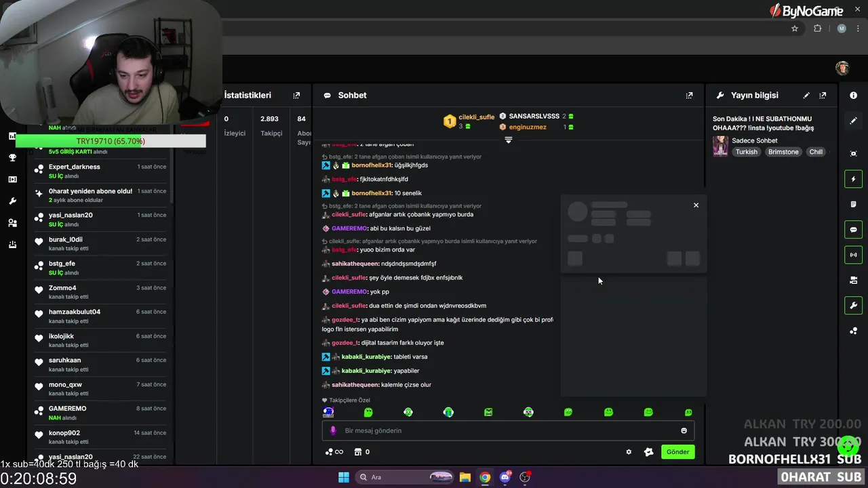Viewport: 868px width, 488px height.
Task: Expand the pinned leaderboard arrow below gifters
Action: (509, 140)
